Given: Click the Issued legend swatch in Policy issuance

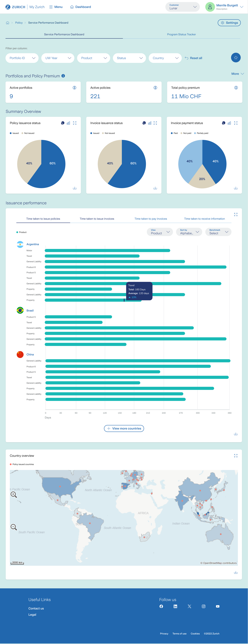Looking at the screenshot, I should [x=11, y=133].
